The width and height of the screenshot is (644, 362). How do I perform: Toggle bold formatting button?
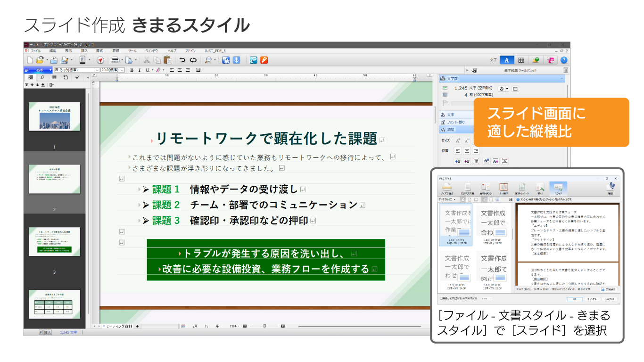coord(132,70)
